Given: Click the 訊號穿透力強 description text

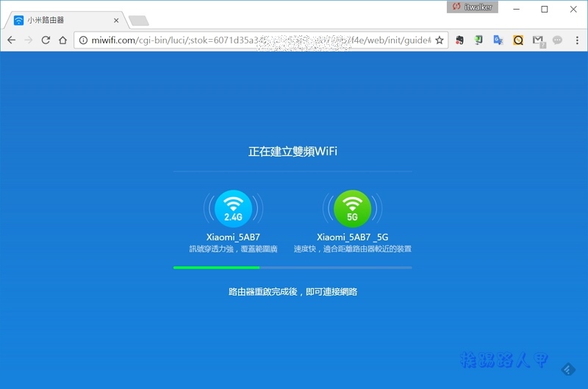Looking at the screenshot, I should (233, 249).
